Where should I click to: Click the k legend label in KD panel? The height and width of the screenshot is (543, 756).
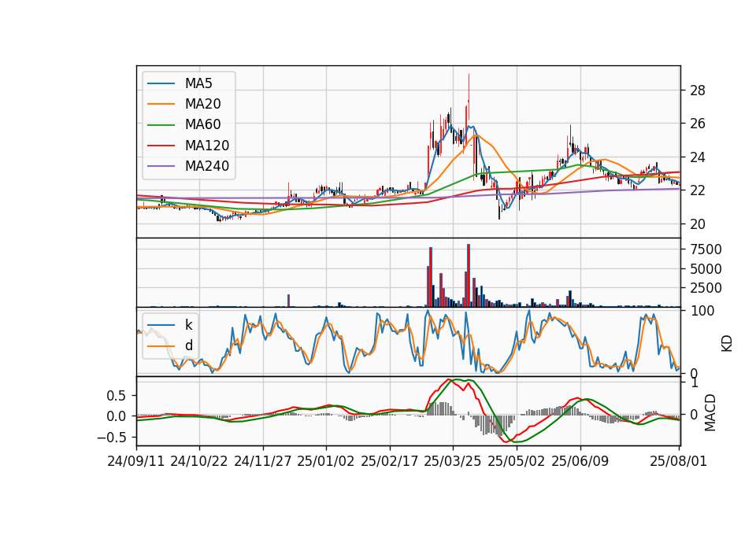(x=188, y=325)
